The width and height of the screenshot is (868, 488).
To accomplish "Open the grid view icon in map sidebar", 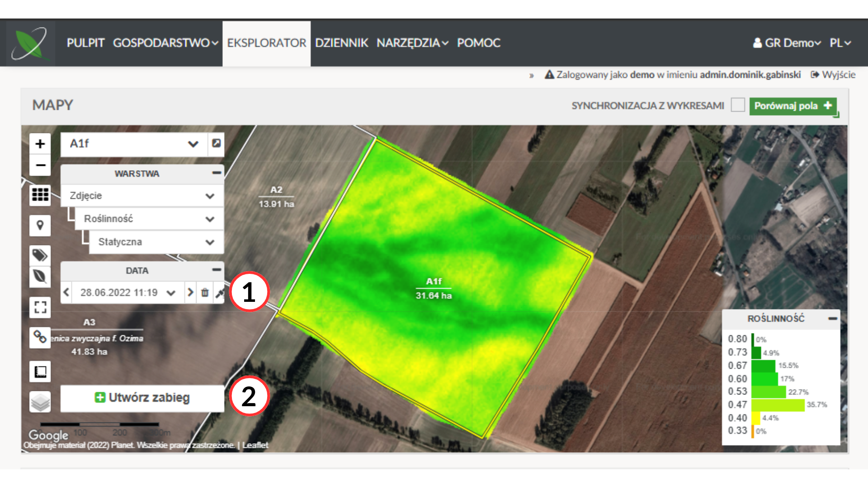I will (40, 195).
